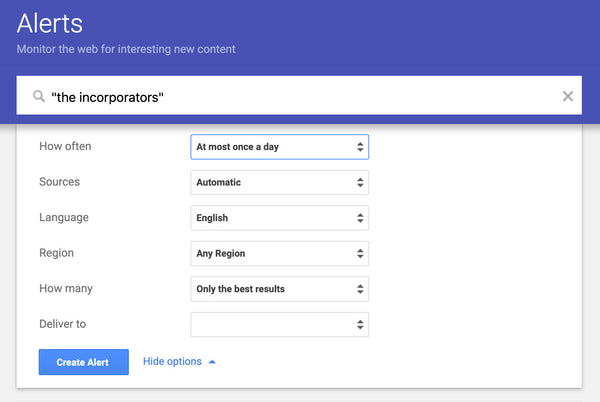Viewport: 600px width, 402px height.
Task: Click the magnifier search icon
Action: click(39, 97)
